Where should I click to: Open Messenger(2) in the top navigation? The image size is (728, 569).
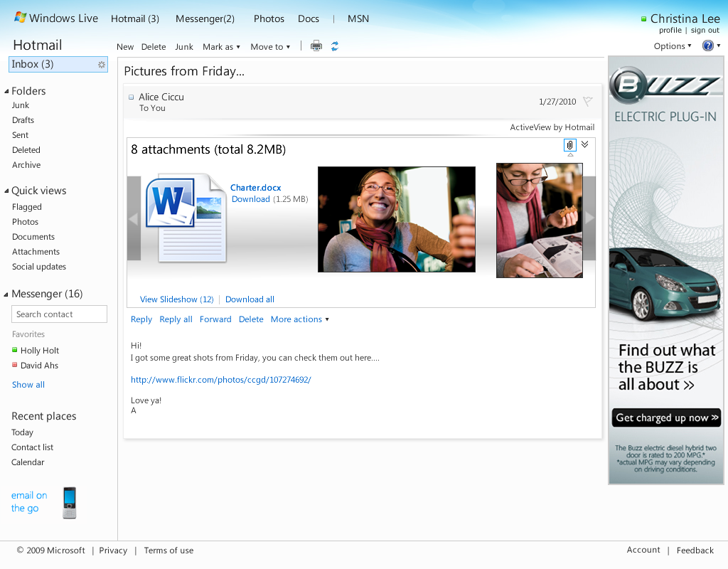coord(205,18)
